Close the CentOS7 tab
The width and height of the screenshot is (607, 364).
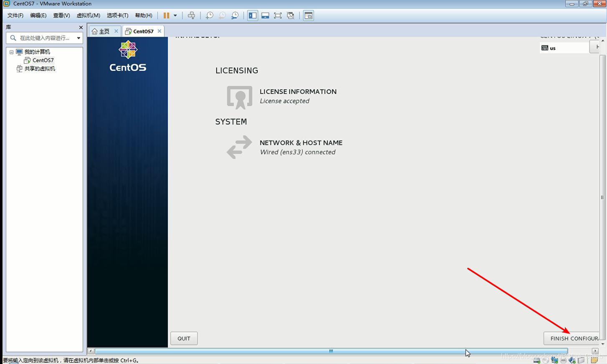click(159, 31)
